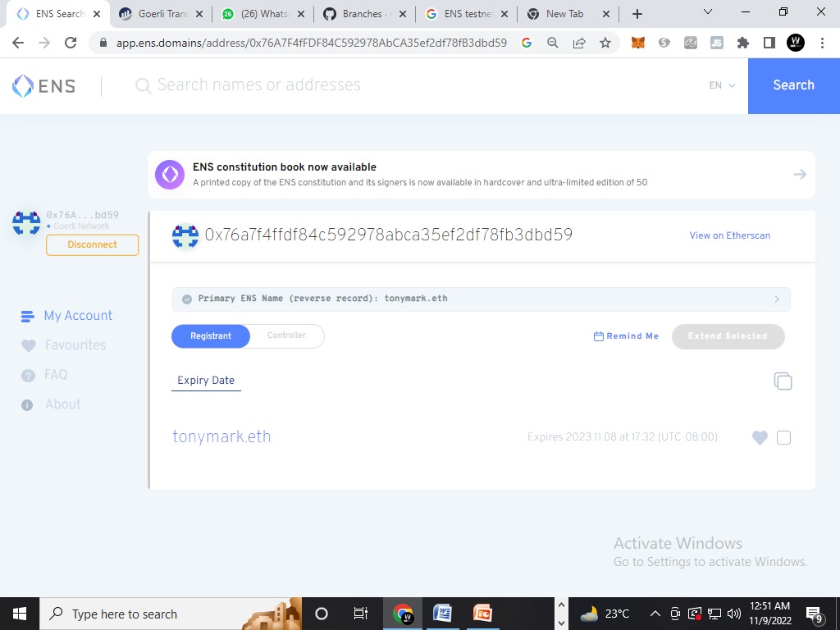This screenshot has width=840, height=630.
Task: Open Chrome three-dot menu
Action: coord(822,43)
